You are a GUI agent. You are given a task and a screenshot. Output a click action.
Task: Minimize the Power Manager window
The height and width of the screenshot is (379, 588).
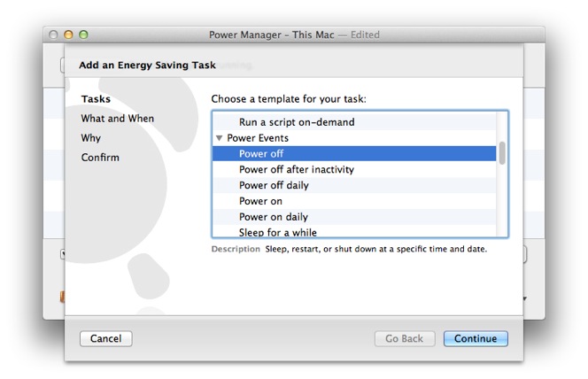pyautogui.click(x=69, y=35)
